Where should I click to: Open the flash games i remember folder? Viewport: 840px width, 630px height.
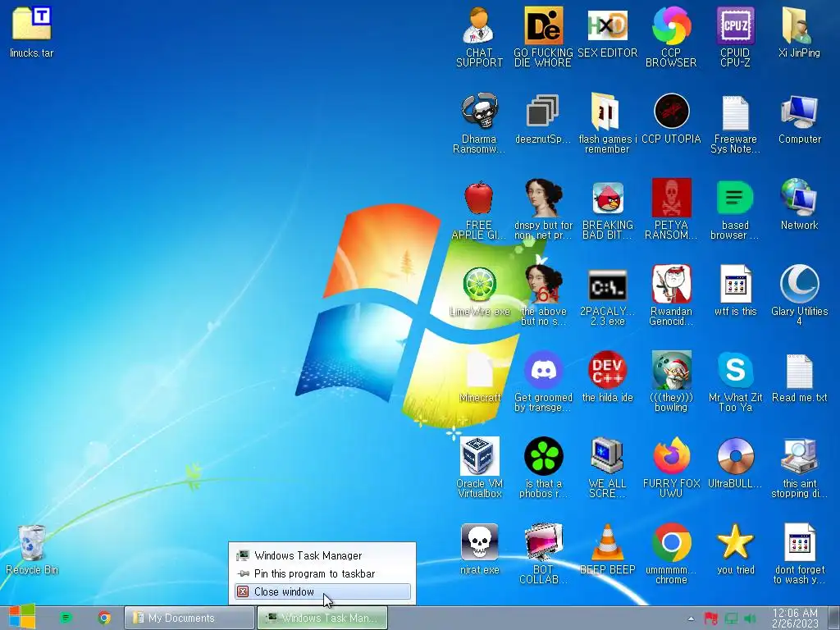point(607,112)
